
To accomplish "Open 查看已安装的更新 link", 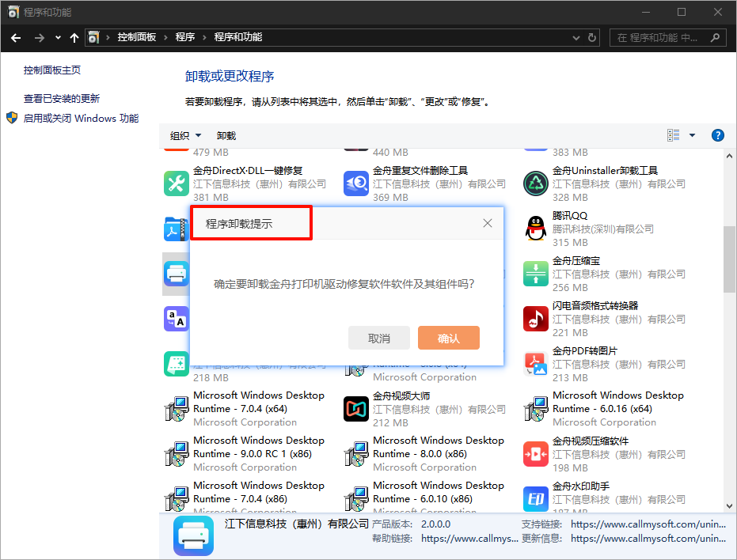I will (62, 99).
